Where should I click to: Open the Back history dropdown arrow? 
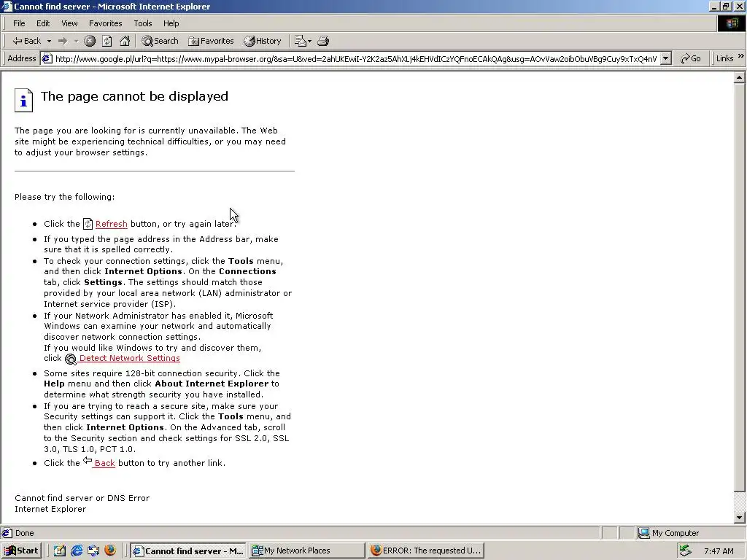coord(49,41)
